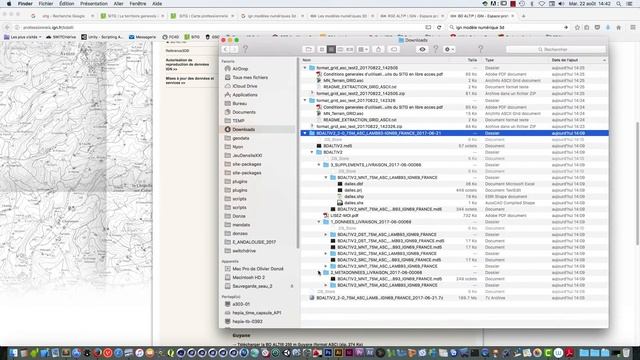Select file dalles.dbf
The height and width of the screenshot is (360, 640).
[x=353, y=184]
